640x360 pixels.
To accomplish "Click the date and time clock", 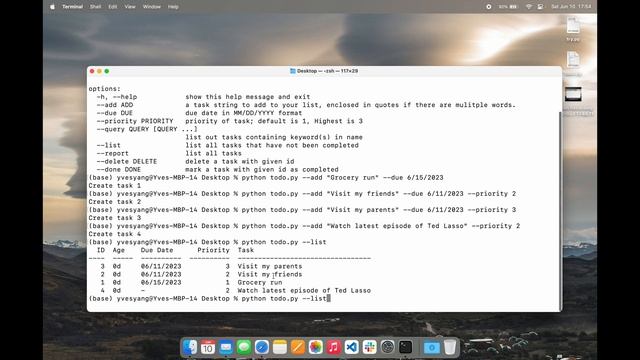I will click(x=571, y=7).
